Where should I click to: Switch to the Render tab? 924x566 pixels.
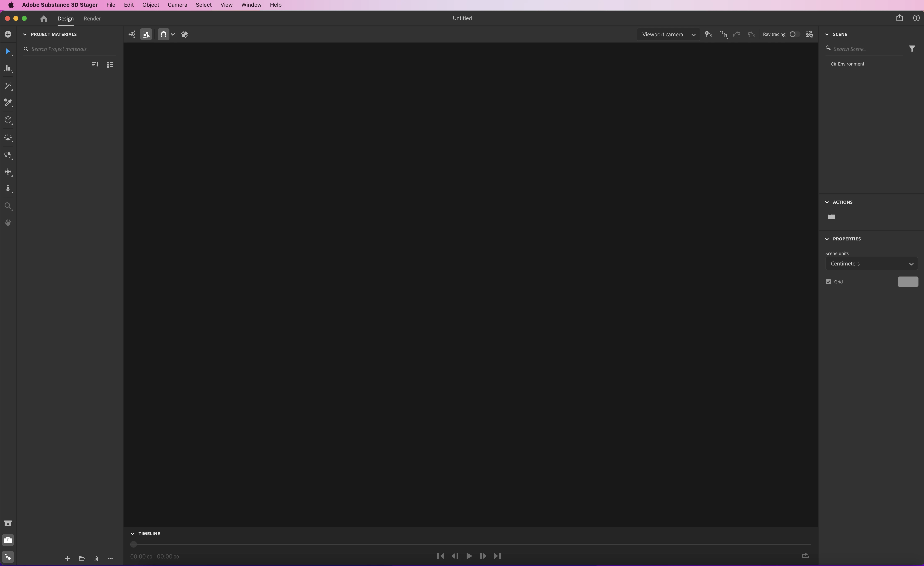click(92, 18)
